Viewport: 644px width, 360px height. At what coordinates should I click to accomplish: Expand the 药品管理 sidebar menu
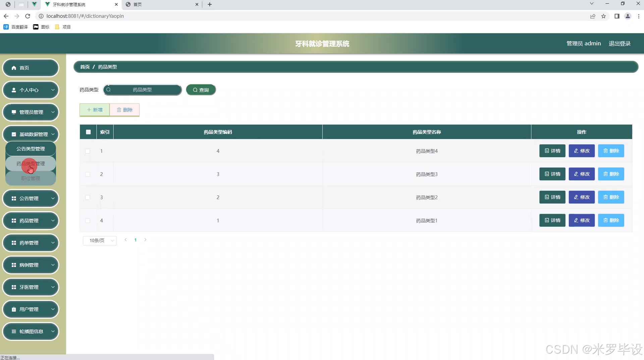pos(31,221)
